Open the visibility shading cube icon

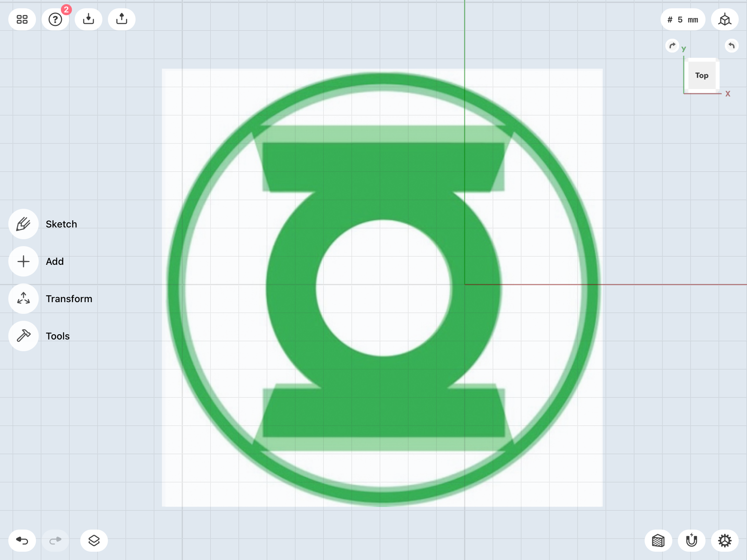tap(658, 541)
